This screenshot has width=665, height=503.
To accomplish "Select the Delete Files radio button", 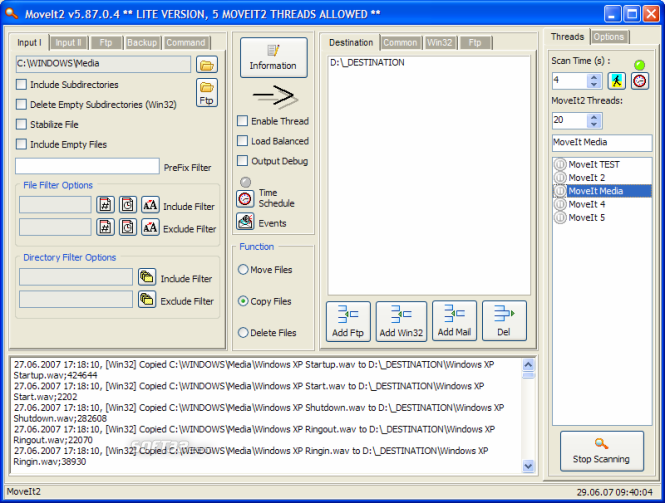I will 243,333.
